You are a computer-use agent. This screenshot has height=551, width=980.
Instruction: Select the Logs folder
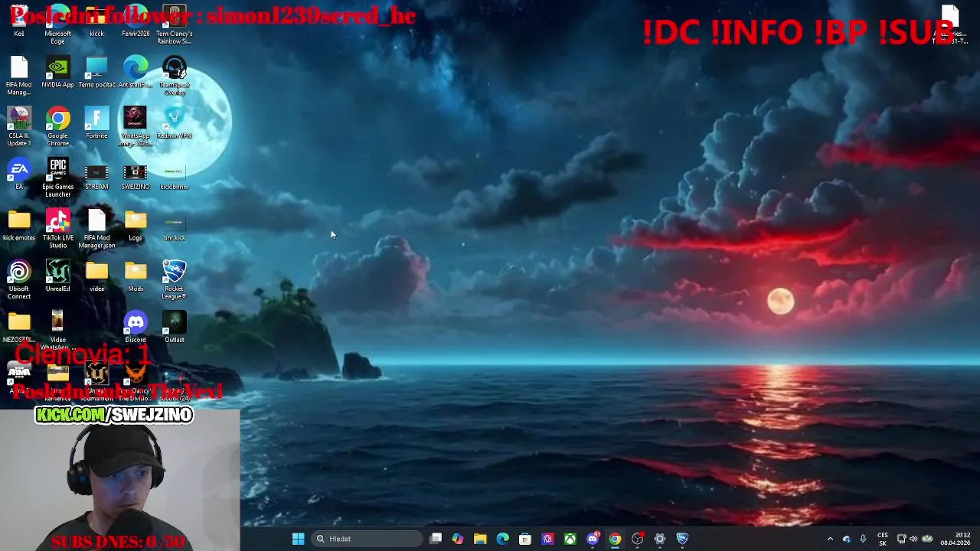point(136,226)
